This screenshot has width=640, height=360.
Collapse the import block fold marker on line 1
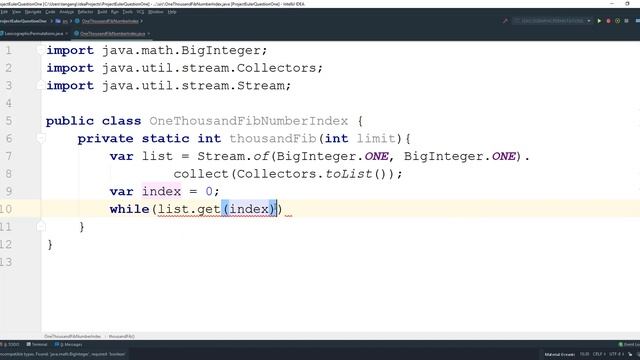tap(40, 50)
